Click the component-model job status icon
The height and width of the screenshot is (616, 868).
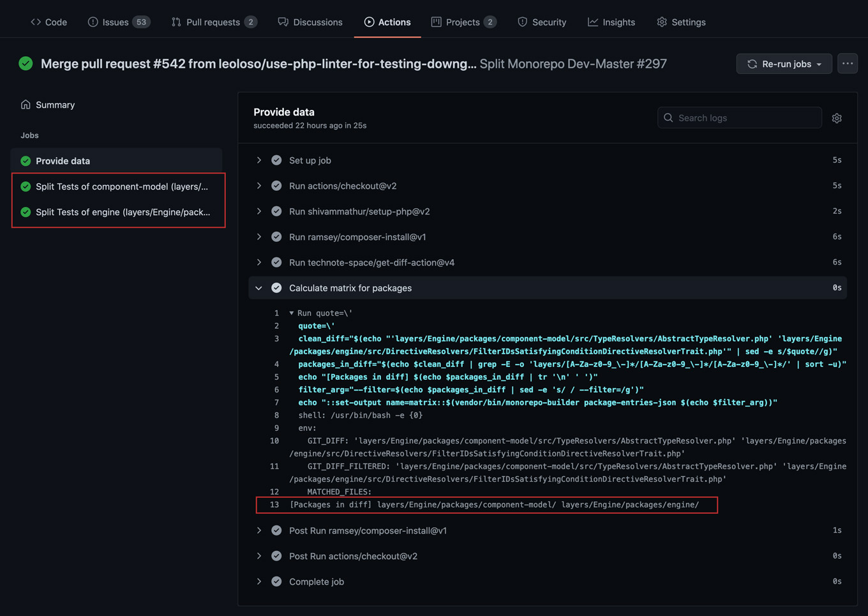pyautogui.click(x=26, y=186)
